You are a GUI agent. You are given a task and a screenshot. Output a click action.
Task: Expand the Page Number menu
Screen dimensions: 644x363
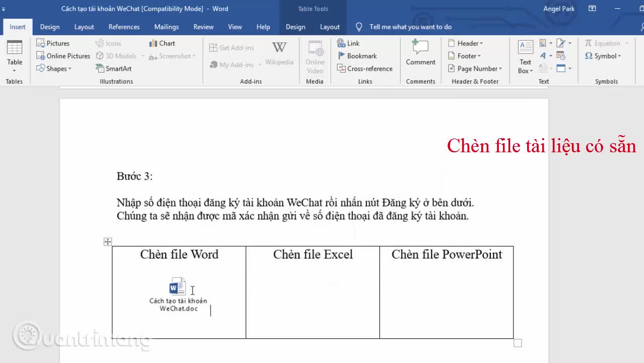500,69
